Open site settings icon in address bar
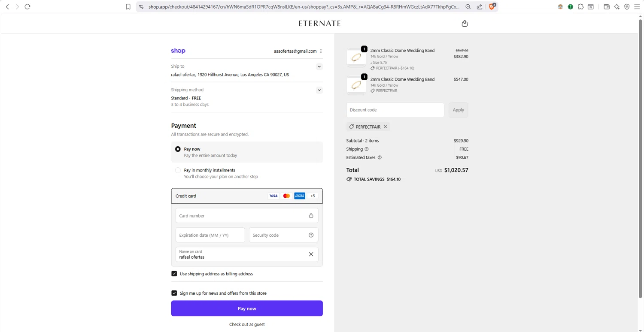Viewport: 644px width, 332px height. 141,7
